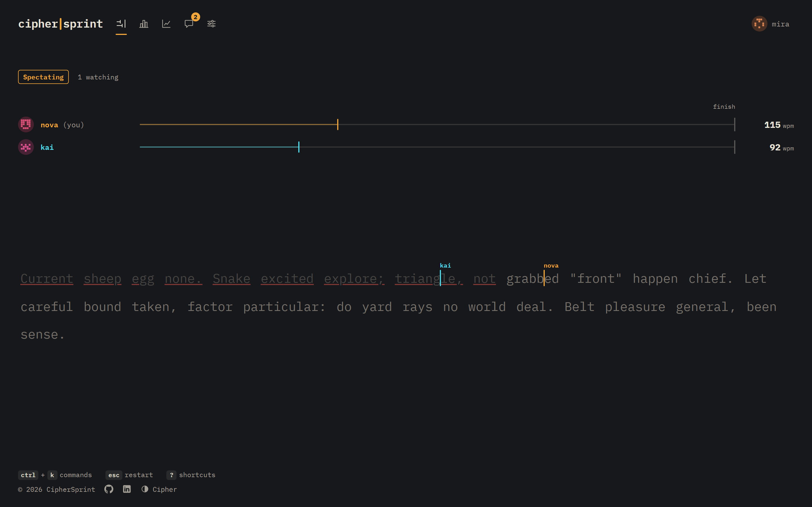
Task: Open the shortcuts help hint
Action: point(191,475)
